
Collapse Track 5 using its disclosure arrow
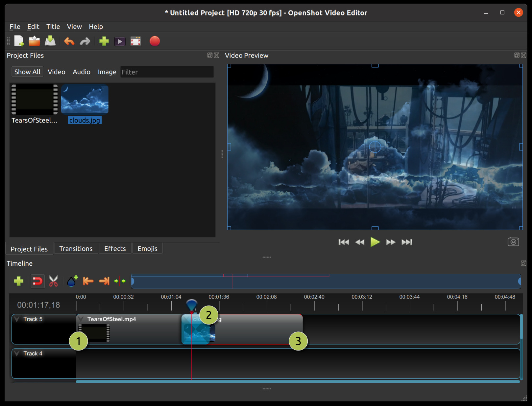pyautogui.click(x=17, y=318)
